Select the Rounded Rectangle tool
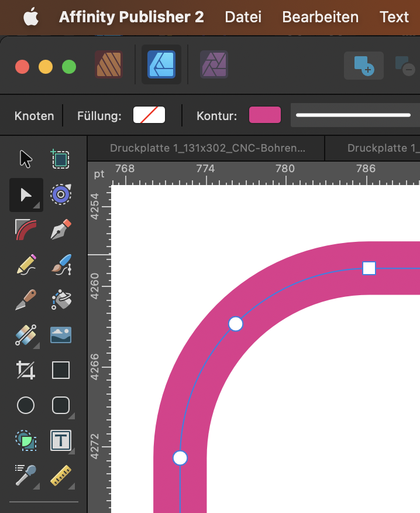 [x=61, y=405]
